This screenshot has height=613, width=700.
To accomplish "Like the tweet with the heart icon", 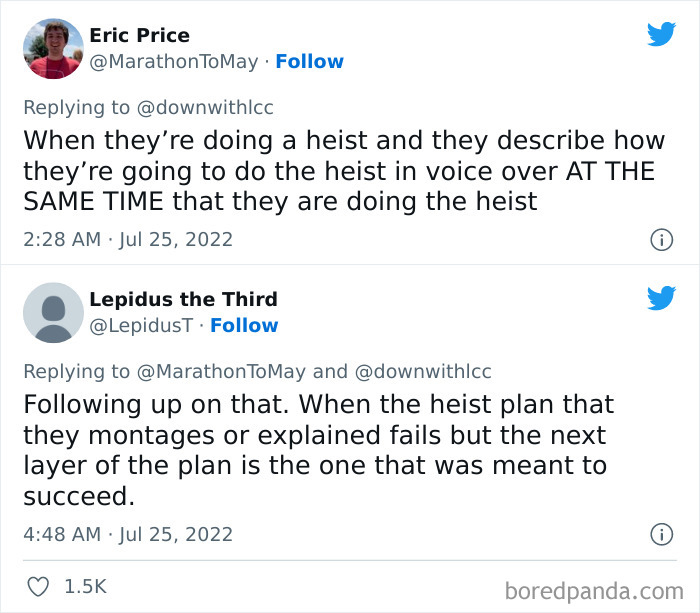I will (36, 587).
